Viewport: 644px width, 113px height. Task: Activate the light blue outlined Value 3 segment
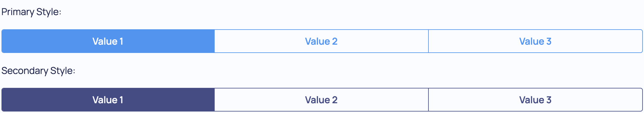pos(536,41)
